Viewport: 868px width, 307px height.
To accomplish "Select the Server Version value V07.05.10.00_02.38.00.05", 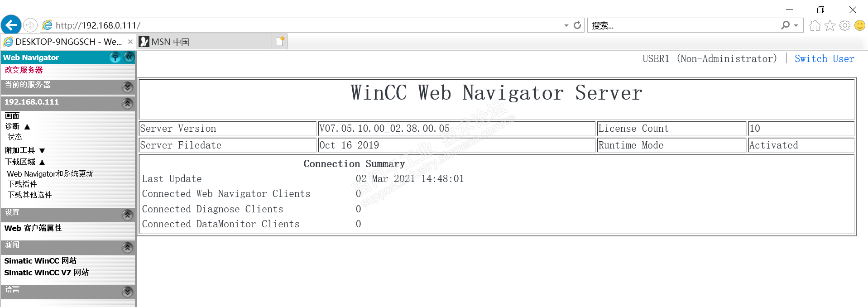I will [384, 129].
